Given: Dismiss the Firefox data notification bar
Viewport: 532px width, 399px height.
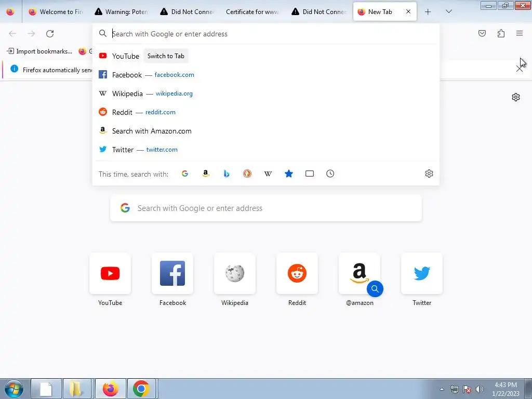Looking at the screenshot, I should pyautogui.click(x=519, y=69).
